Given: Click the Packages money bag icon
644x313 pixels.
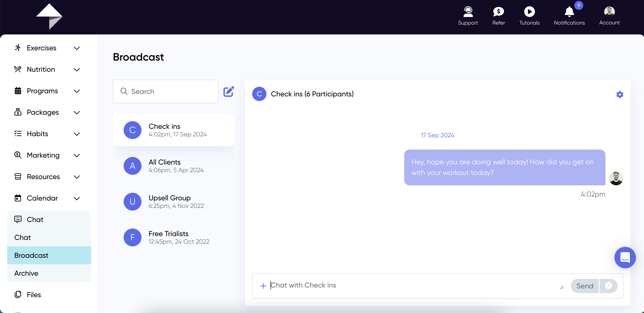Looking at the screenshot, I should [18, 112].
